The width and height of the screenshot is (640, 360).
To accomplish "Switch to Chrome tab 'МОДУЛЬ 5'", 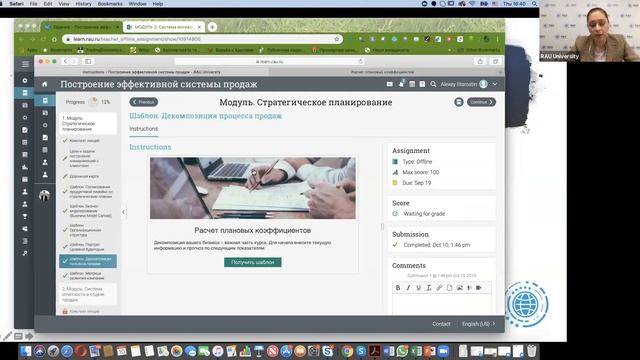I will (x=164, y=27).
